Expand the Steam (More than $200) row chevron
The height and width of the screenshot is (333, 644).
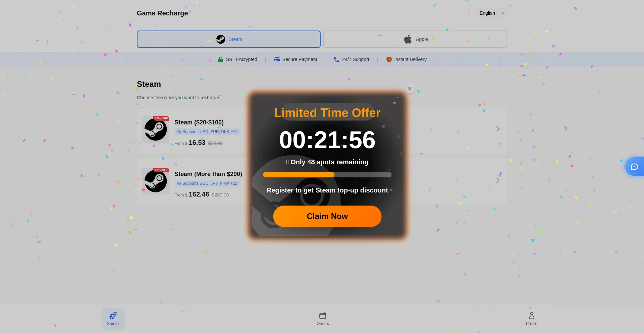pyautogui.click(x=498, y=180)
